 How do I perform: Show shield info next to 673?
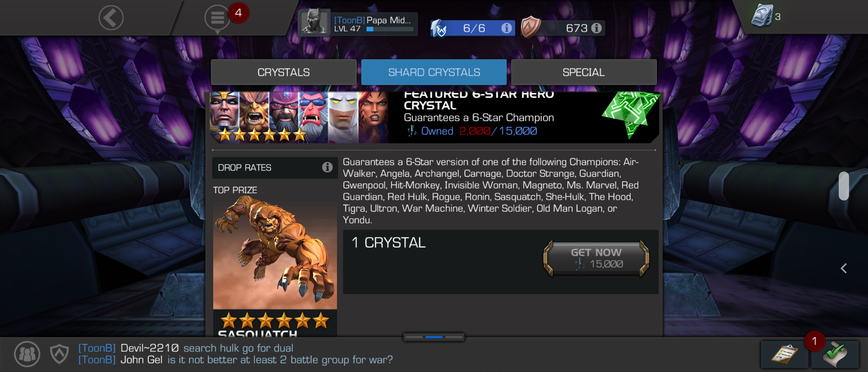pyautogui.click(x=596, y=28)
